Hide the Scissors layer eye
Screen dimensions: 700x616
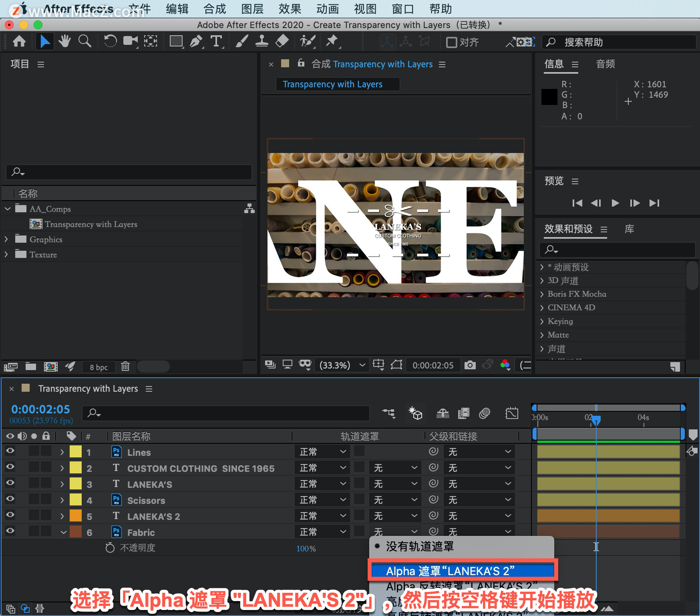(10, 499)
